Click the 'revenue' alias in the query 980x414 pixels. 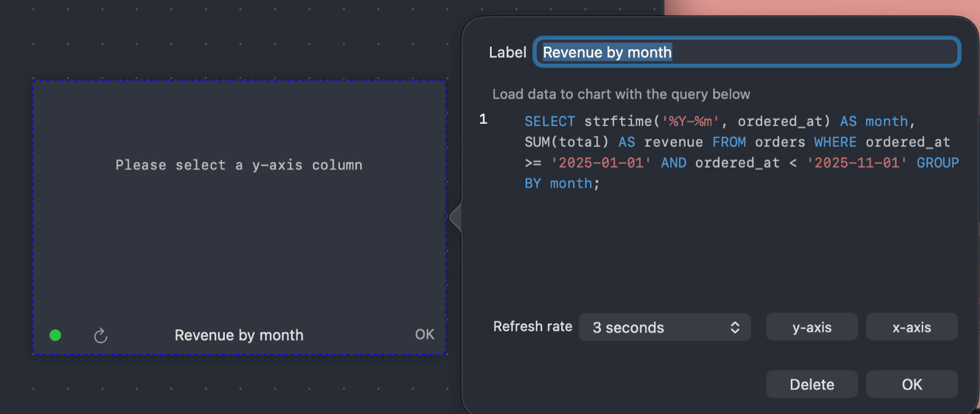(673, 142)
